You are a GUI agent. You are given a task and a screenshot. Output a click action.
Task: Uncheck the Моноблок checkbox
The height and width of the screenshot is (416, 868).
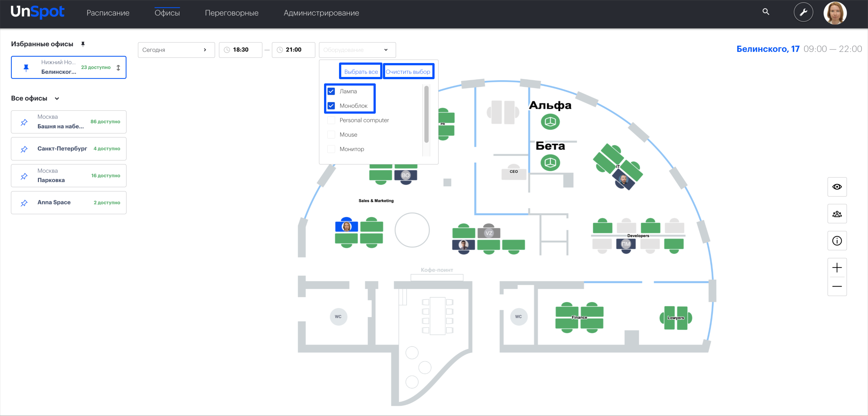point(331,106)
